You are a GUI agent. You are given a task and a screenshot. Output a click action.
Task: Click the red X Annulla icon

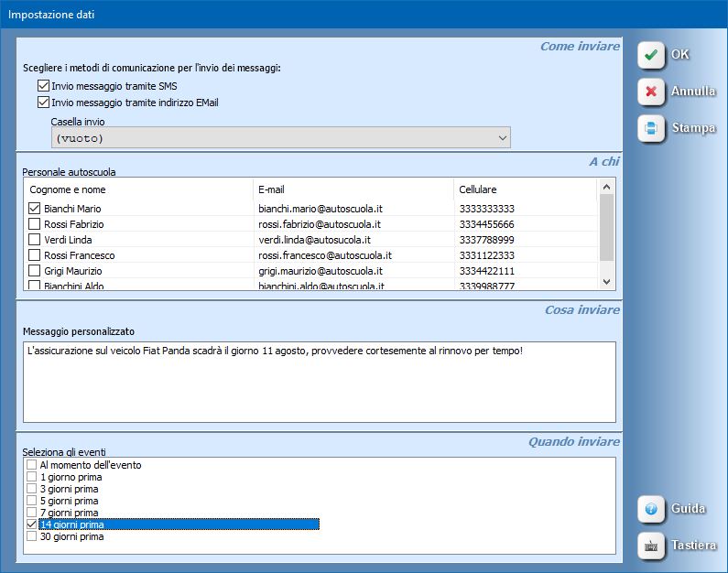651,92
